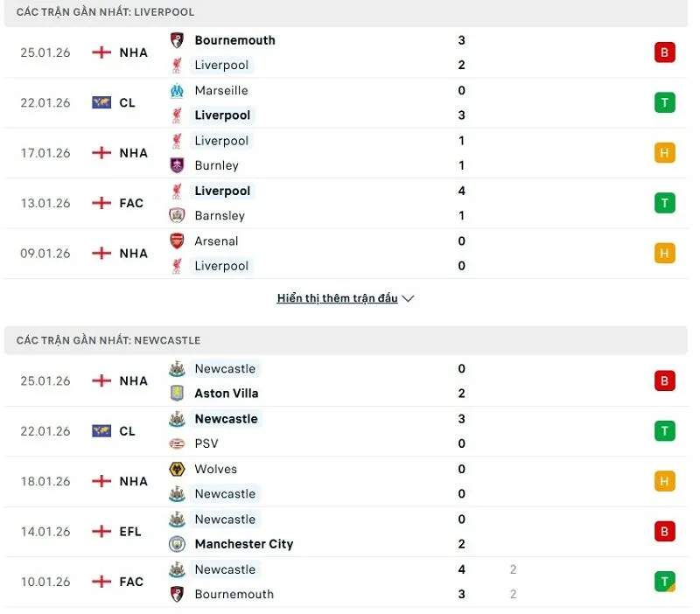This screenshot has width=700, height=614.
Task: Click the PSV team logo
Action: (x=176, y=443)
